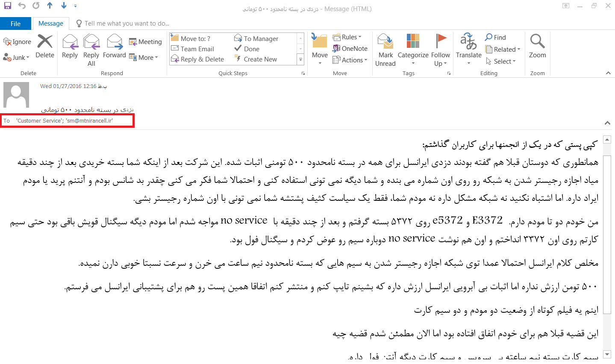This screenshot has width=615, height=364.
Task: Collapse the ribbon with chevron
Action: pos(608,73)
